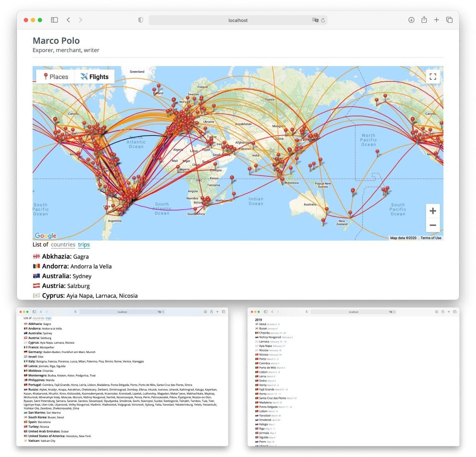The width and height of the screenshot is (476, 457).
Task: Click the download icon in the browser toolbar
Action: (x=411, y=20)
